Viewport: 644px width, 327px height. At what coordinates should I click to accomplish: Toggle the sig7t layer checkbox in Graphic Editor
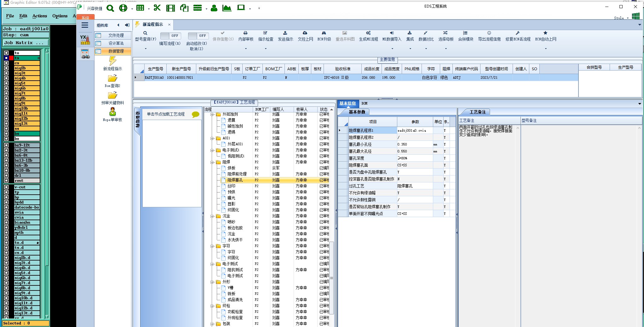tap(6, 93)
